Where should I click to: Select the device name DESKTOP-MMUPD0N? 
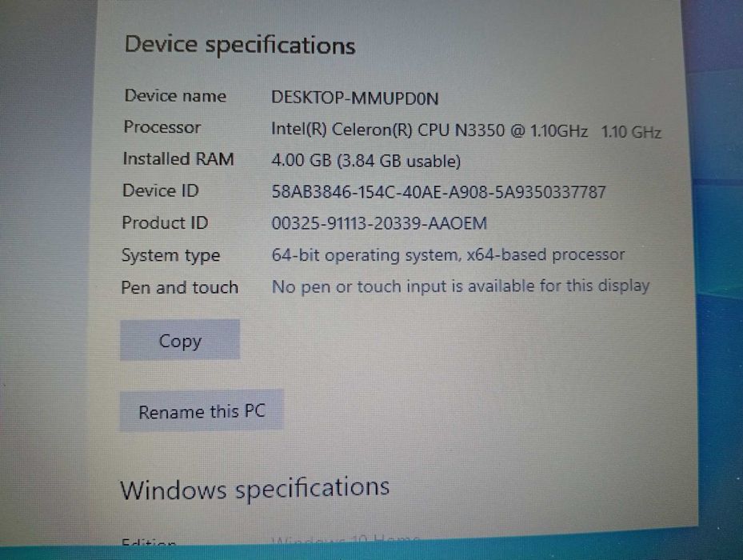355,98
